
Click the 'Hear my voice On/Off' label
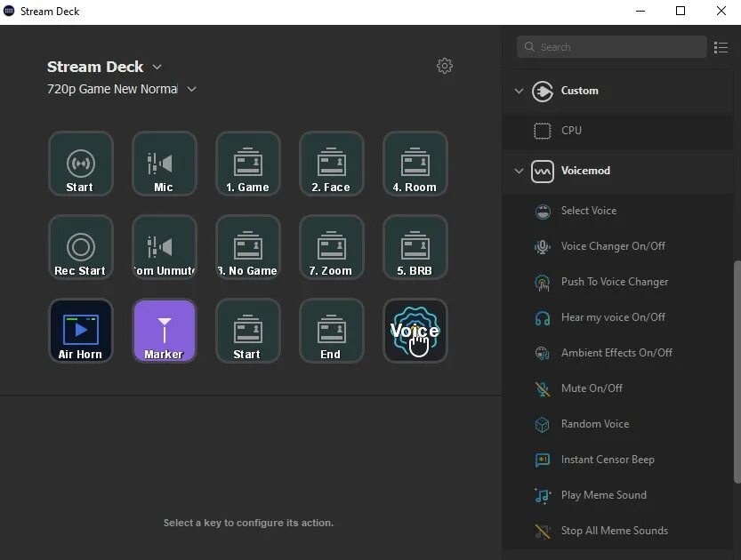point(613,317)
